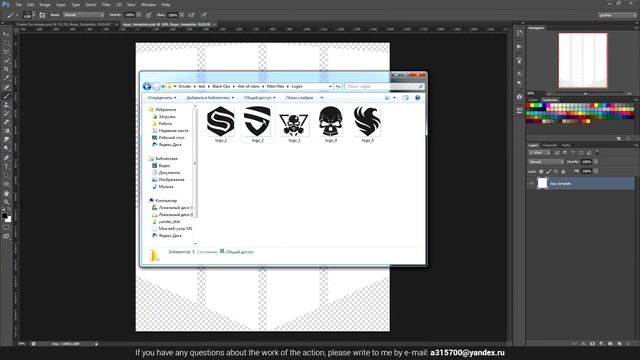Select the Zoom tool
Image resolution: width=640 pixels, height=360 pixels.
6,202
